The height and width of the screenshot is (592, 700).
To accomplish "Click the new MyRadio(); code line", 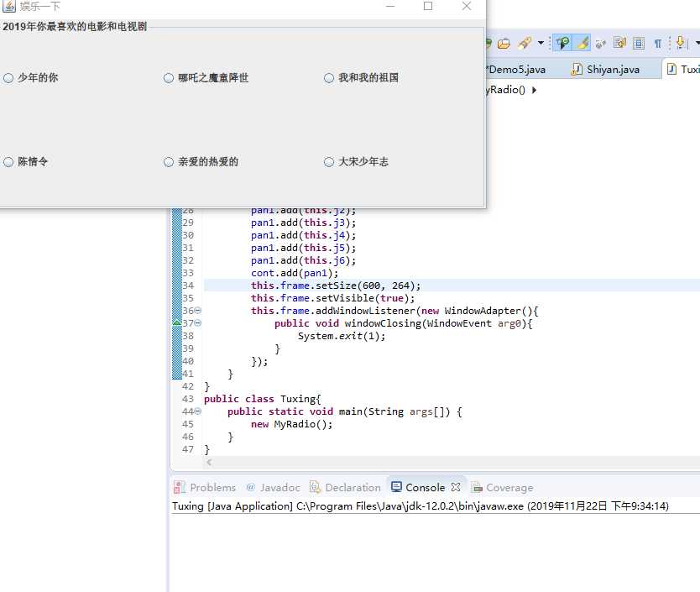I will [x=291, y=424].
